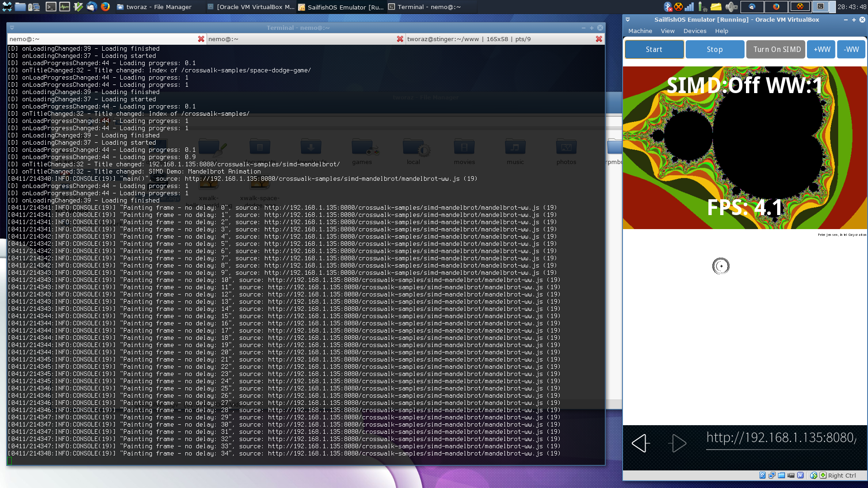868x488 pixels.
Task: Open the Help menu in VirtualBox
Action: [x=722, y=31]
